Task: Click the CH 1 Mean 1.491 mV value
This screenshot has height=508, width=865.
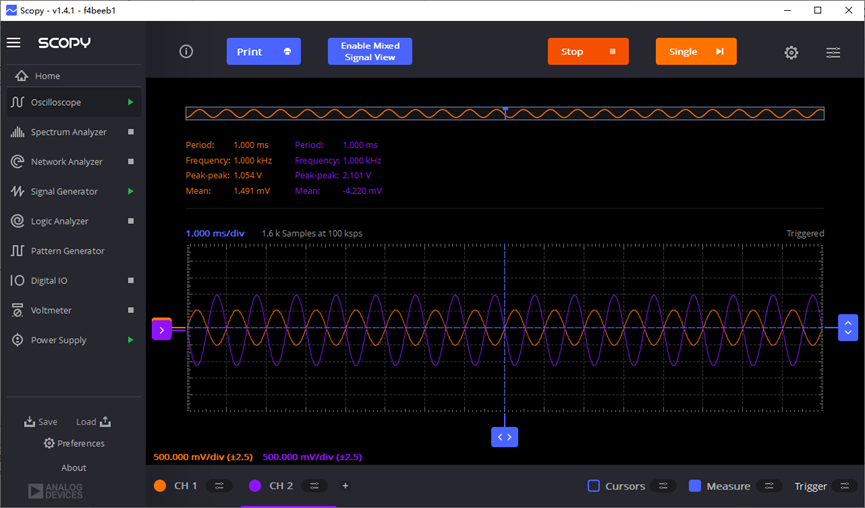Action: [252, 191]
